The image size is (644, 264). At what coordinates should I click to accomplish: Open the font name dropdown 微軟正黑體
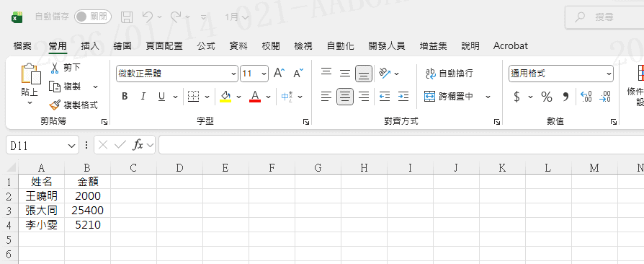coord(177,74)
